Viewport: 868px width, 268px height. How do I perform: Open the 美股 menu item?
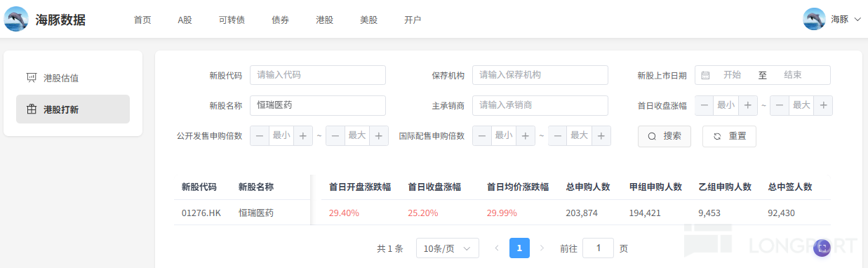pyautogui.click(x=368, y=20)
